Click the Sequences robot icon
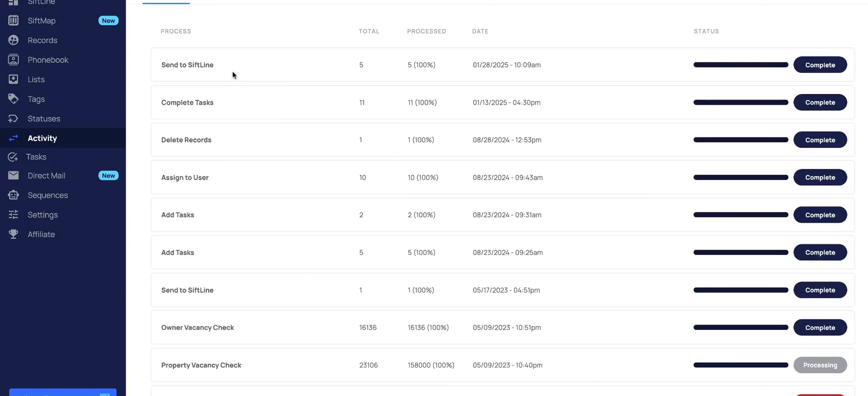This screenshot has height=396, width=868. [14, 195]
